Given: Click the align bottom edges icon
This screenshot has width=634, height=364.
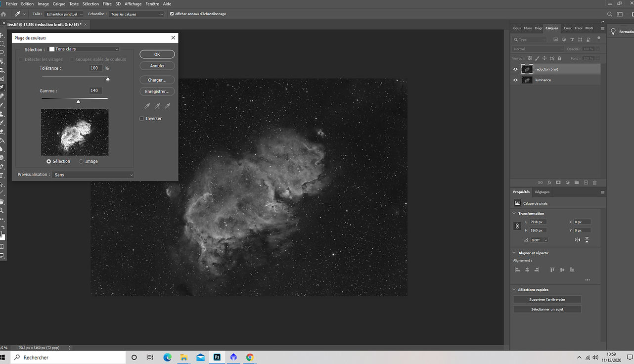Looking at the screenshot, I should (x=572, y=270).
